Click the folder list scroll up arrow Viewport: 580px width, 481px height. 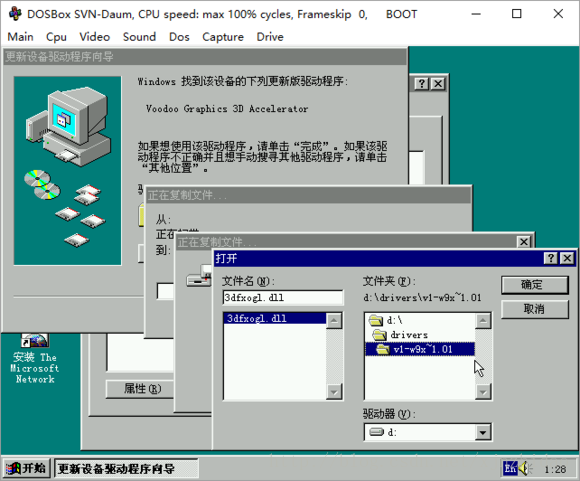[483, 321]
